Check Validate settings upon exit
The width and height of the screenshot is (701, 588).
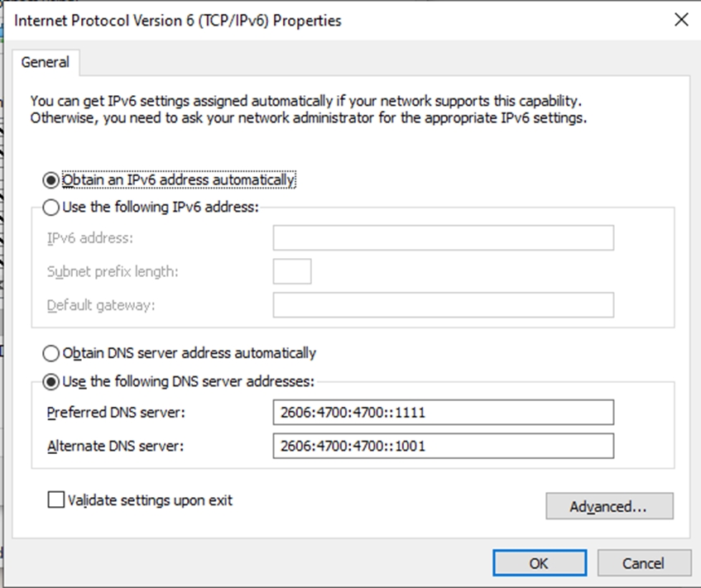point(56,500)
